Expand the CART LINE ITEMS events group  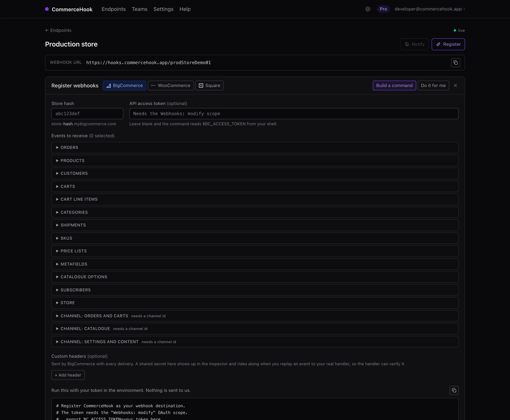coord(255,199)
